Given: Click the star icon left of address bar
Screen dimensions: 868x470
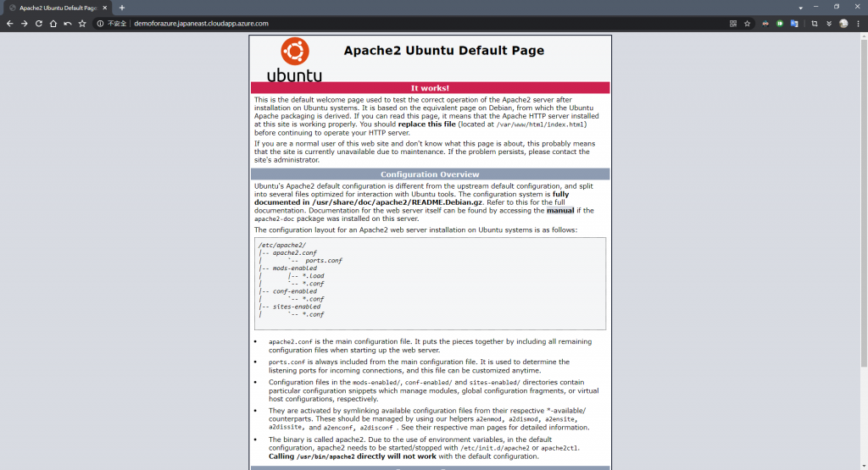Looking at the screenshot, I should [x=82, y=24].
